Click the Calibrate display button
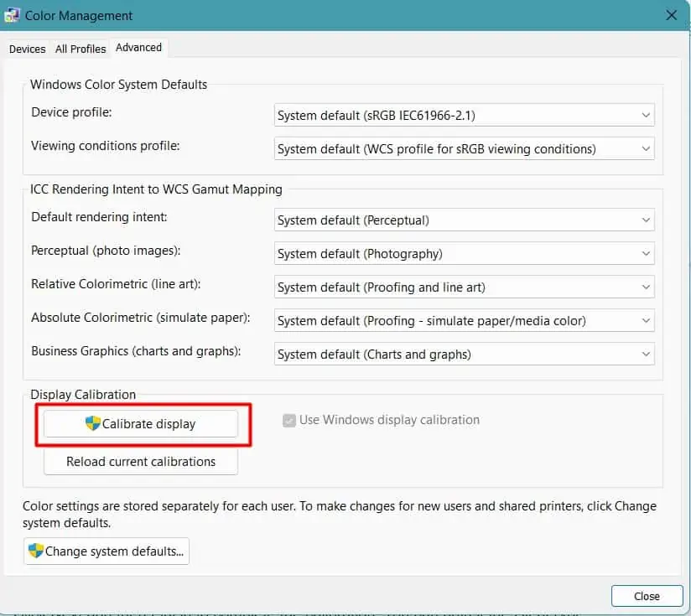691x616 pixels. point(141,423)
